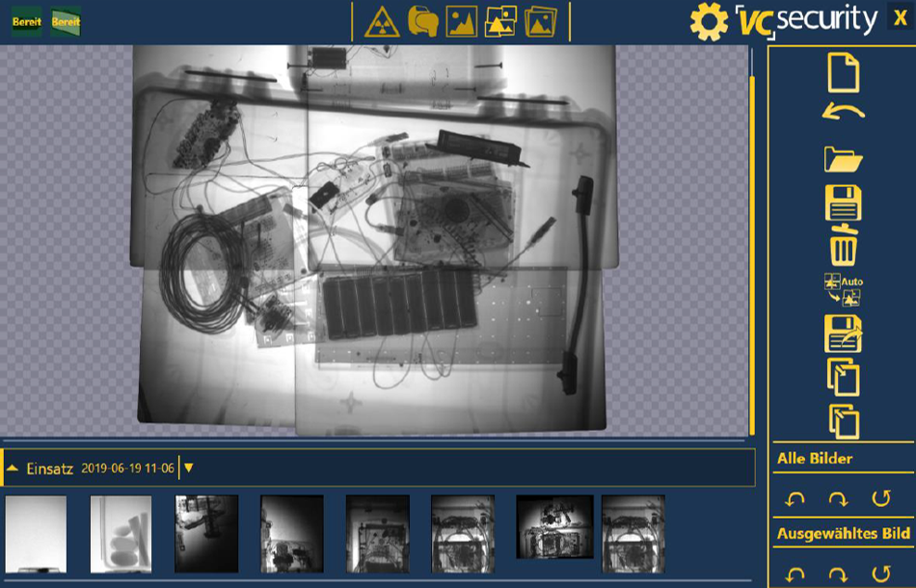Screen dimensions: 916x588
Task: Rotate all images counterclockwise under Alle Bilder
Action: coord(795,499)
